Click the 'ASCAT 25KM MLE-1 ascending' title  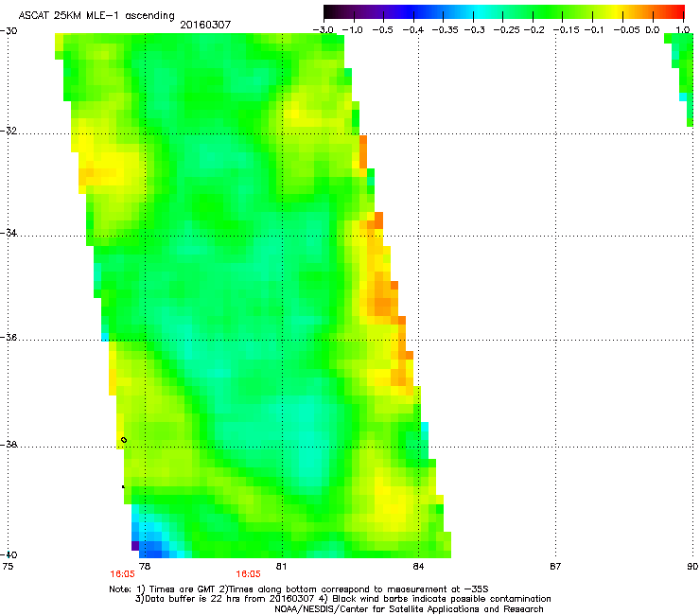point(96,16)
